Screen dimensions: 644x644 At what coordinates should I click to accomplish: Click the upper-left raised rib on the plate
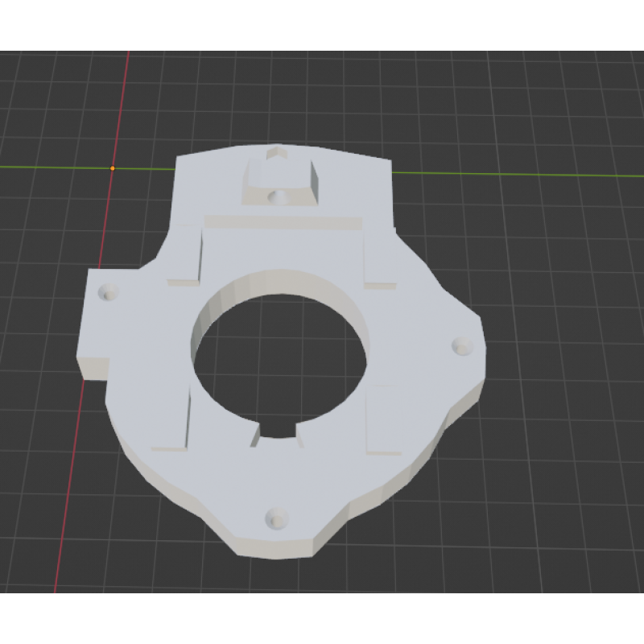coord(185,258)
